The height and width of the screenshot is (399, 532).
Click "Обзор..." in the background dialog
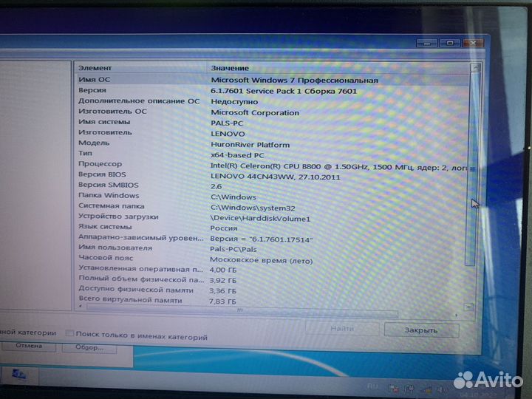(x=89, y=347)
